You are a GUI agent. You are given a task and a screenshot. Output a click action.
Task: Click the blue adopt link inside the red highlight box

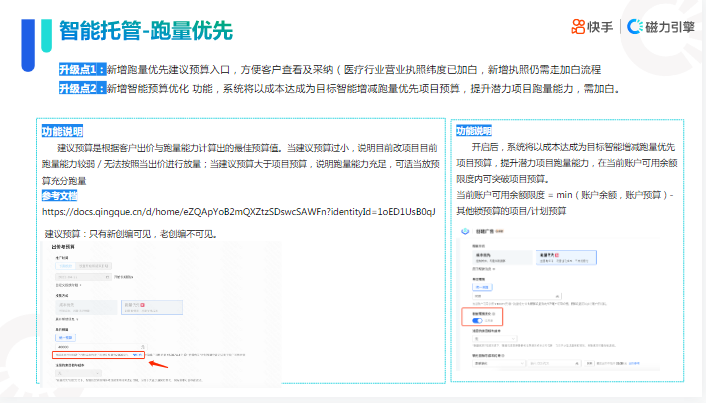tap(137, 355)
